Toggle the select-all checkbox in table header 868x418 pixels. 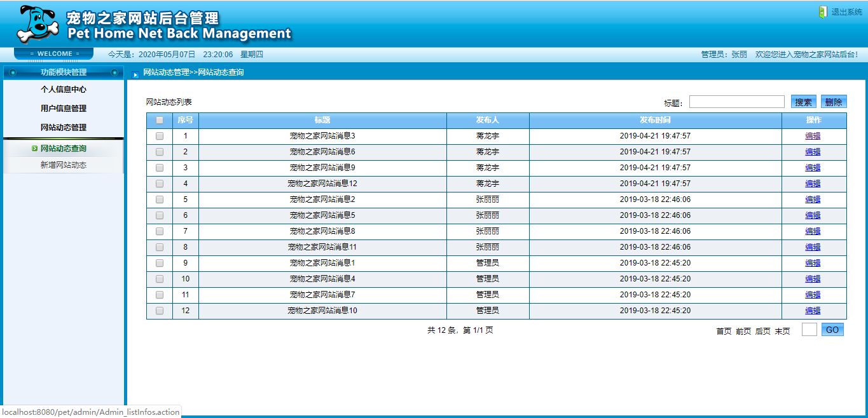(x=160, y=120)
